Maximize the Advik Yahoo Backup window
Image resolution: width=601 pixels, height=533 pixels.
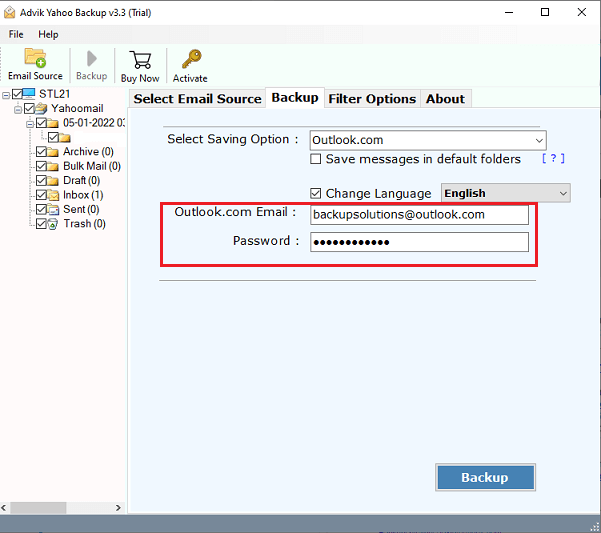click(545, 12)
